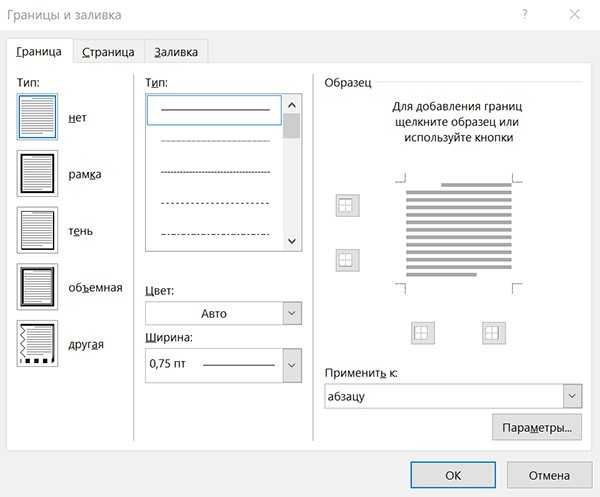
Task: Expand the "Ширина" line width dropdown
Action: (223, 365)
